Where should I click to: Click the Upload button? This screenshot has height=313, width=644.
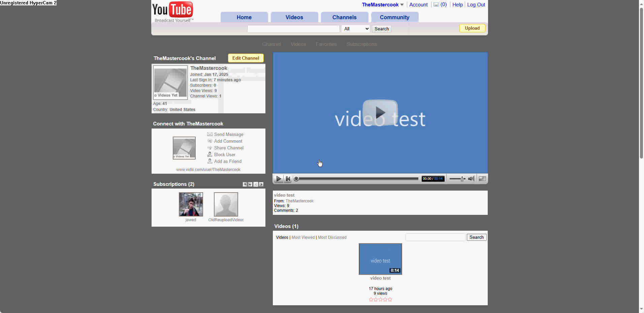(x=472, y=28)
